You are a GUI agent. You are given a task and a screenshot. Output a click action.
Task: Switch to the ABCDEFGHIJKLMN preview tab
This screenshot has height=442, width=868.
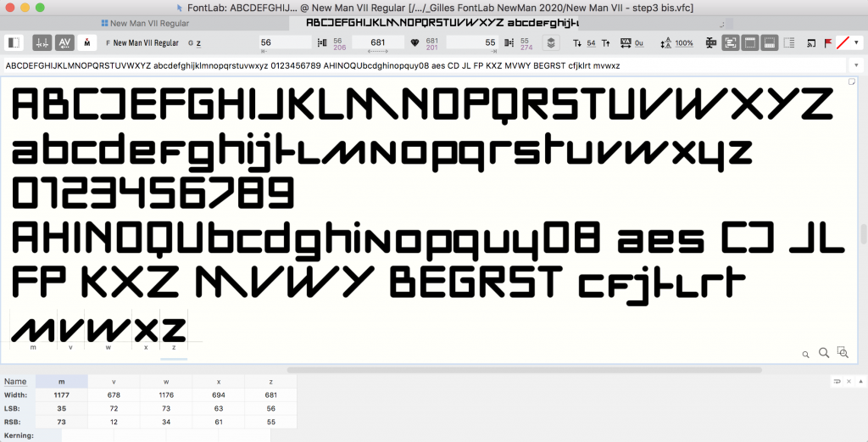pos(424,24)
